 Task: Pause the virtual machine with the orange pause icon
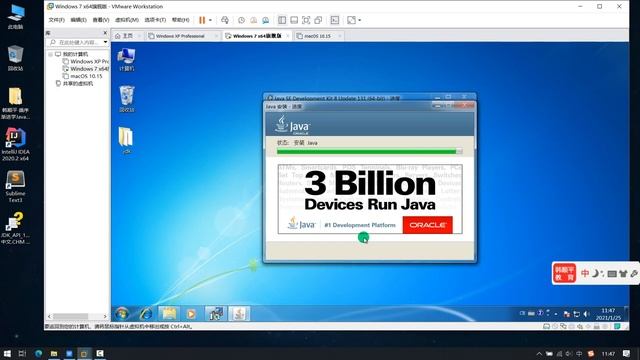tap(202, 20)
